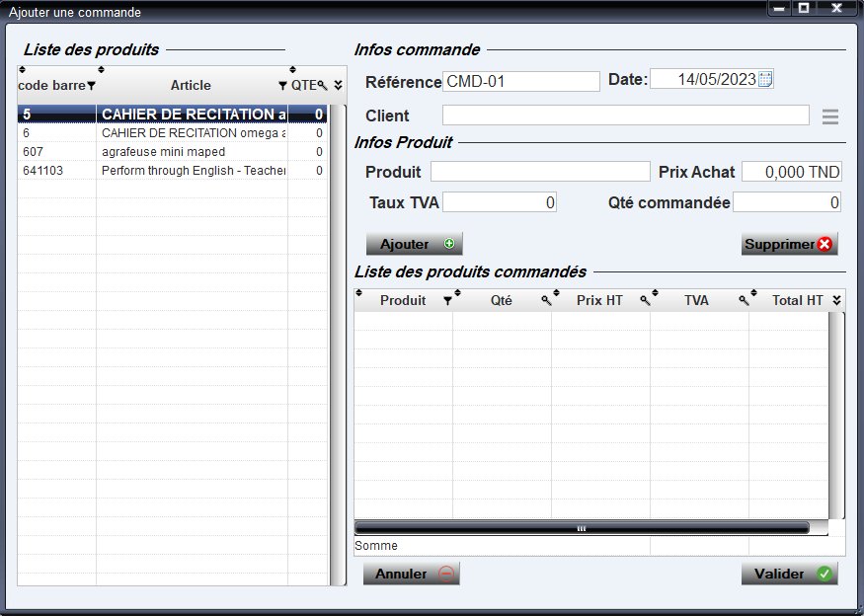
Task: Click search magnifier on TVA column header
Action: tap(743, 301)
